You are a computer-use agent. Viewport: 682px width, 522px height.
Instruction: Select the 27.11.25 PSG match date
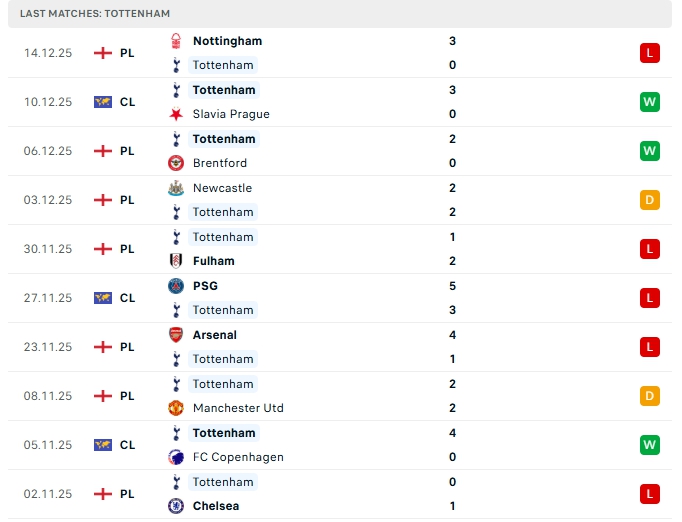pos(48,298)
